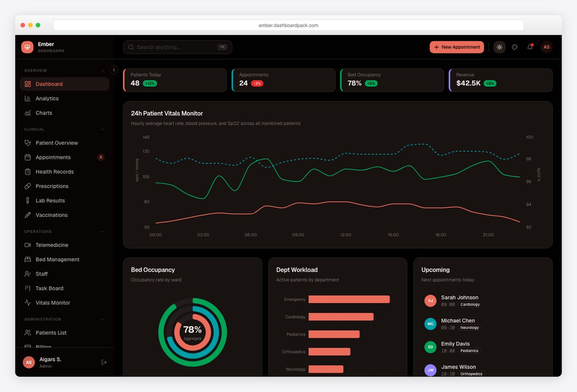Open the Bed Occupancy 78% stat card
The width and height of the screenshot is (577, 392).
coord(392,80)
